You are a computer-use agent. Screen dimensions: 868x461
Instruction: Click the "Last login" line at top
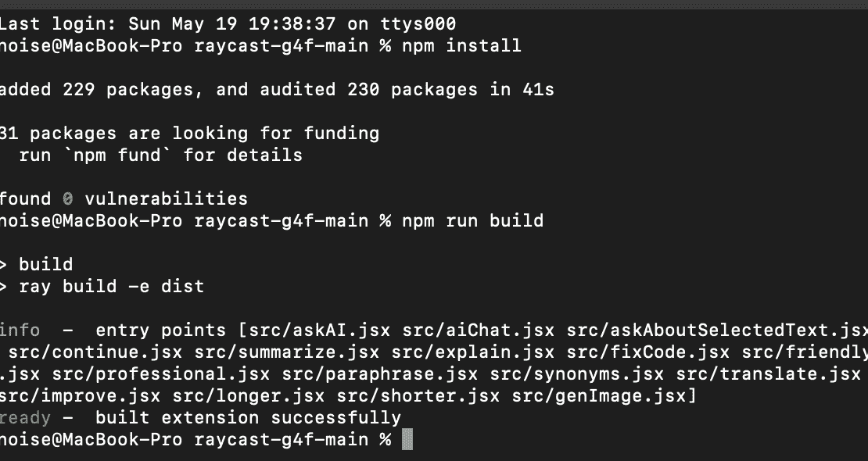click(227, 24)
